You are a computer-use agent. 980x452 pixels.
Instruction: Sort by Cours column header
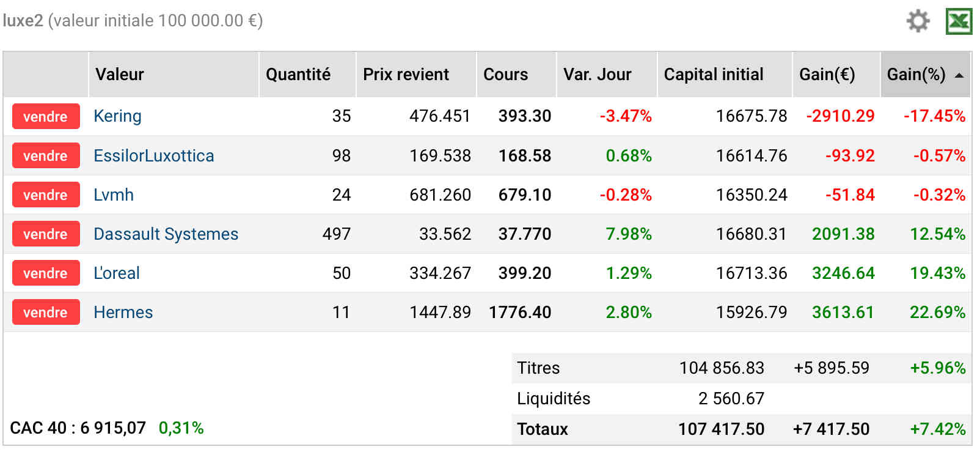(x=516, y=75)
